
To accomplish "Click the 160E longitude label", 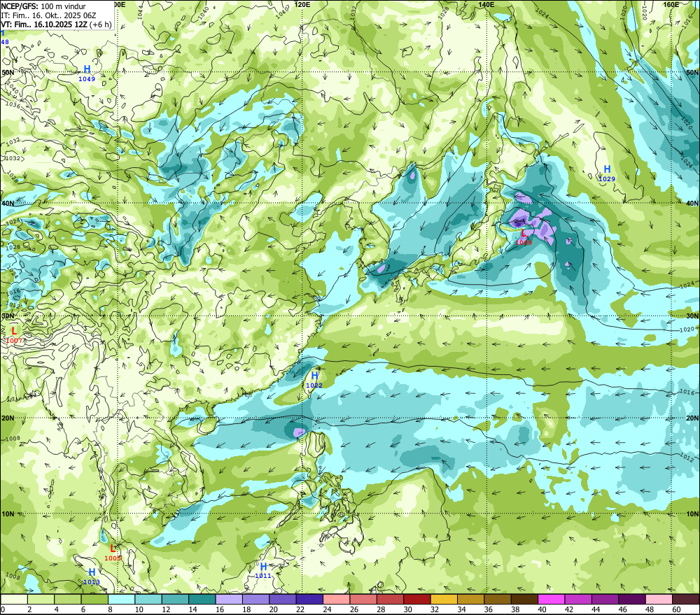I will tap(671, 4).
